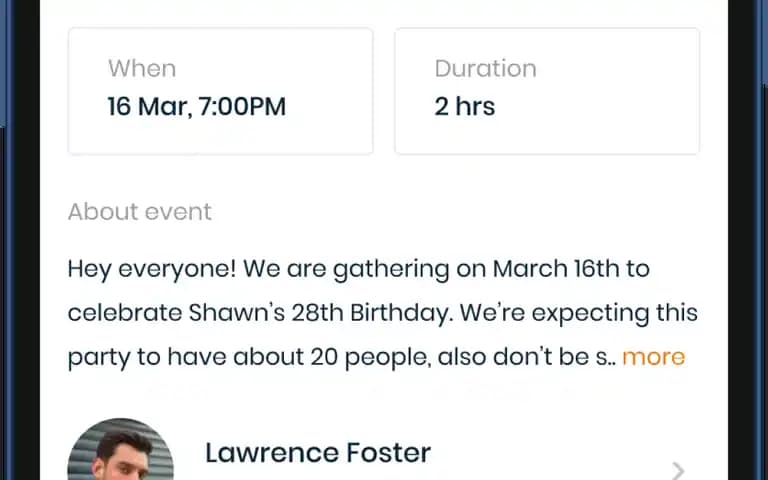Open Lawrence Foster's name to view host
Screen dimensions: 768x480
[x=318, y=453]
